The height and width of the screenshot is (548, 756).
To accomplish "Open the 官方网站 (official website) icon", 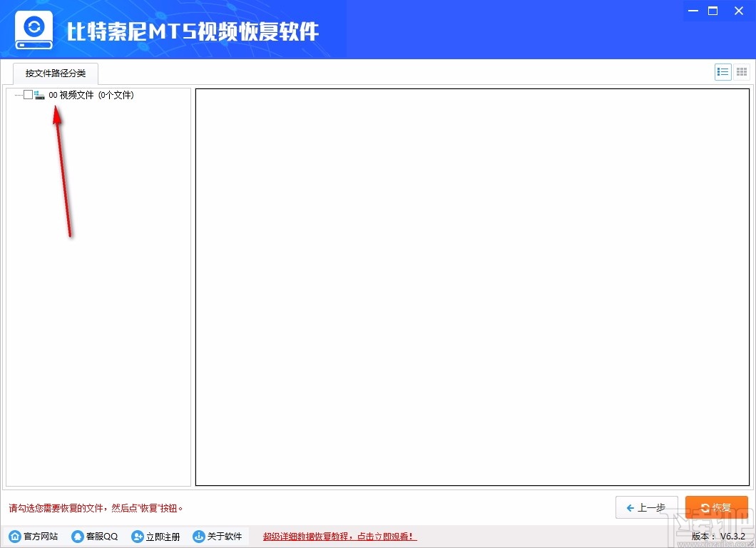I will click(x=16, y=536).
